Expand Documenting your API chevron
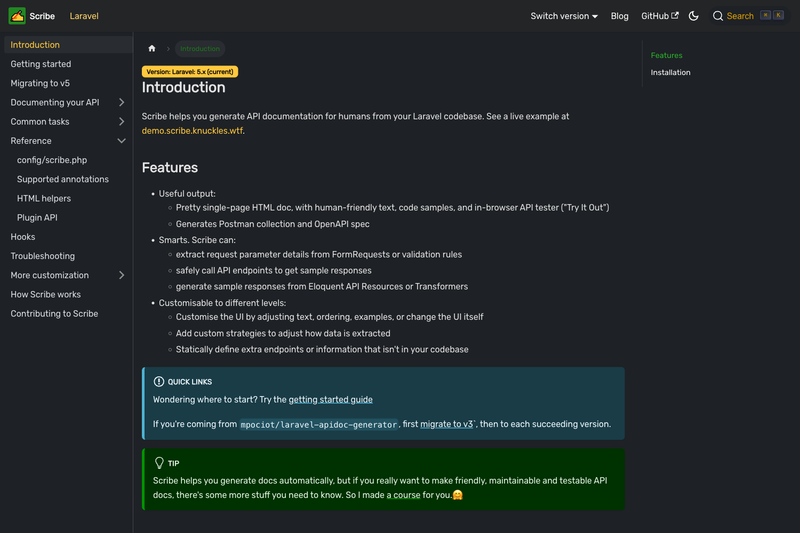 click(x=121, y=103)
